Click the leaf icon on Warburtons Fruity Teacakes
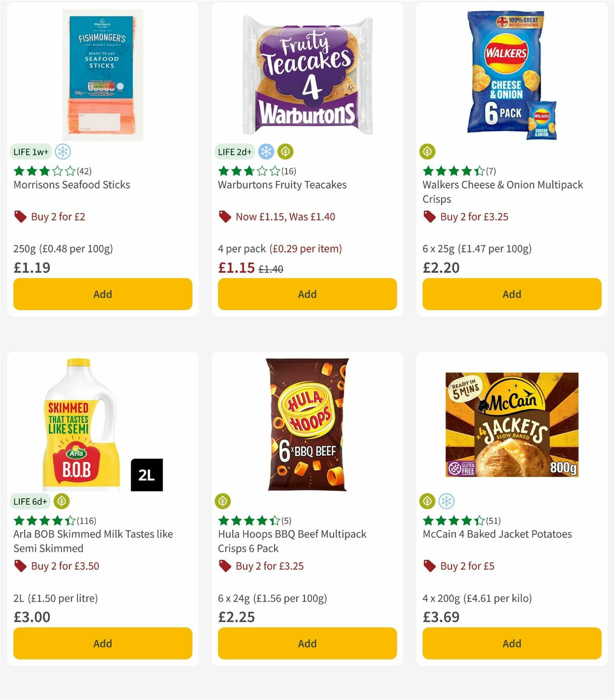The image size is (615, 700). pos(285,152)
